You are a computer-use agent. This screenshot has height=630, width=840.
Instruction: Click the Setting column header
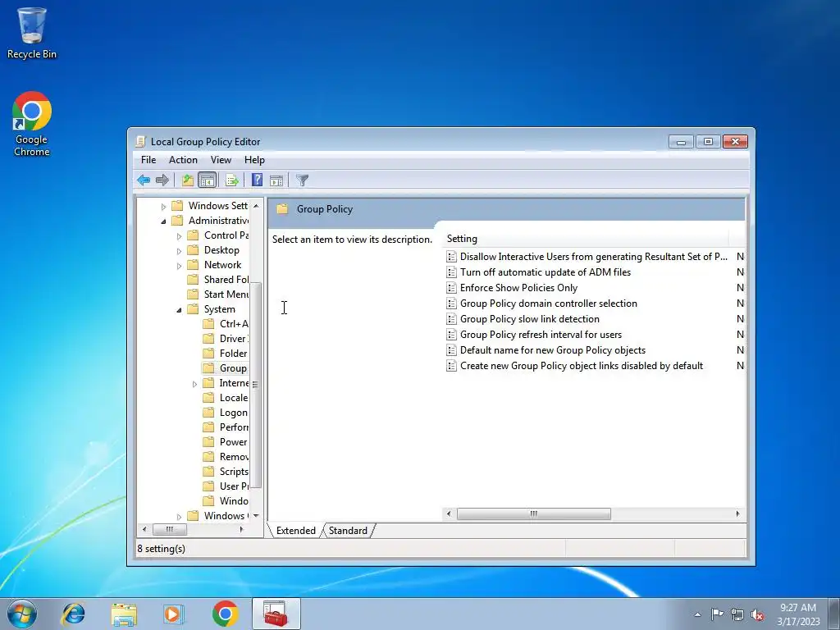[x=586, y=239]
